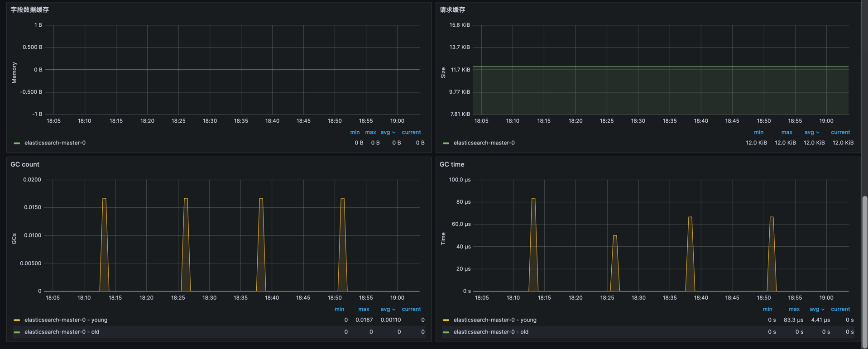Click the 4.41 µs avg value in GC time
868x349 pixels.
click(x=820, y=320)
